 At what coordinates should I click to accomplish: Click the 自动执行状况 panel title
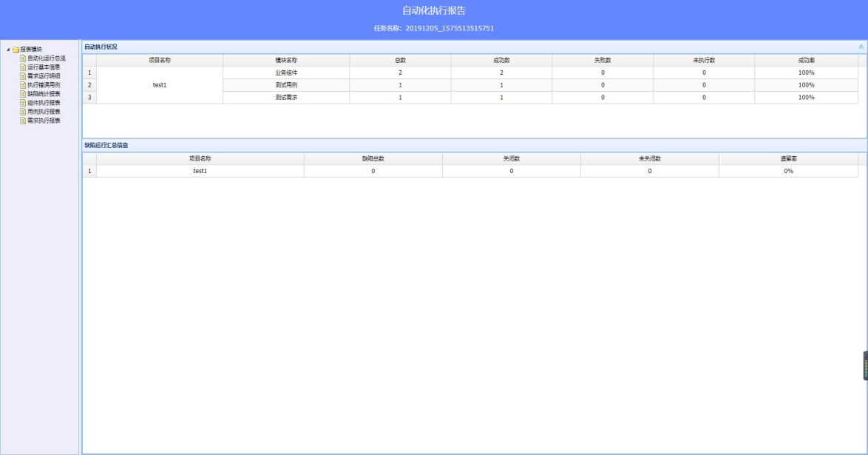[101, 47]
